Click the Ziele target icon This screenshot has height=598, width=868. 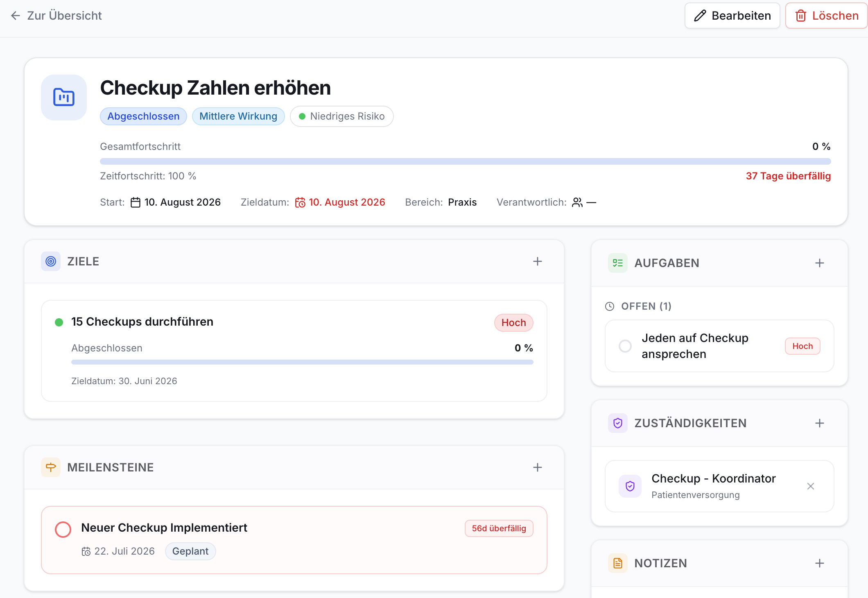coord(51,261)
